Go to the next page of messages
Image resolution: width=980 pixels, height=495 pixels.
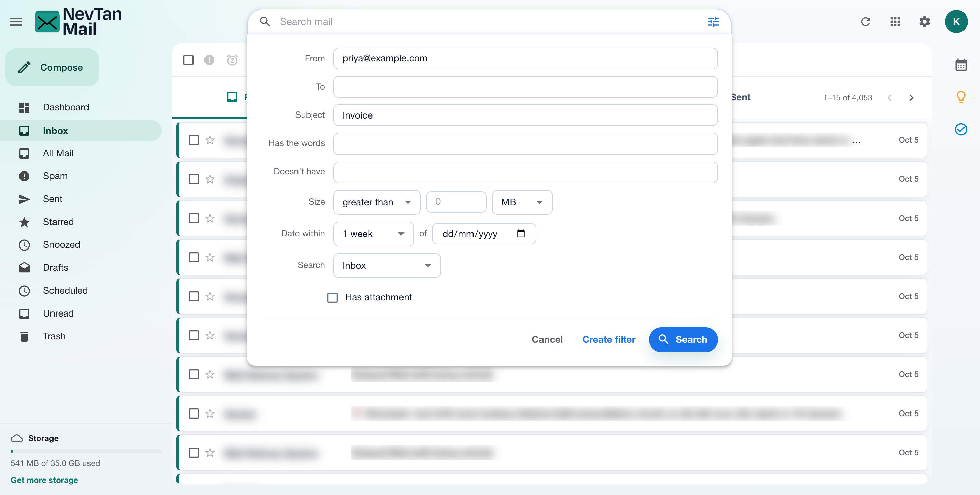[912, 97]
